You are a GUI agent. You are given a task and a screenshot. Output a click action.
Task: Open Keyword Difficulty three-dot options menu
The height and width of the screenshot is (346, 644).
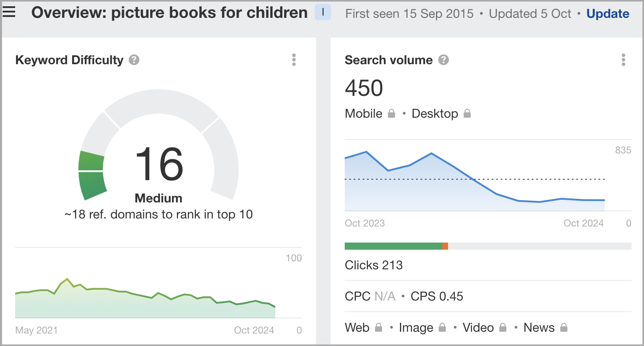tap(293, 60)
